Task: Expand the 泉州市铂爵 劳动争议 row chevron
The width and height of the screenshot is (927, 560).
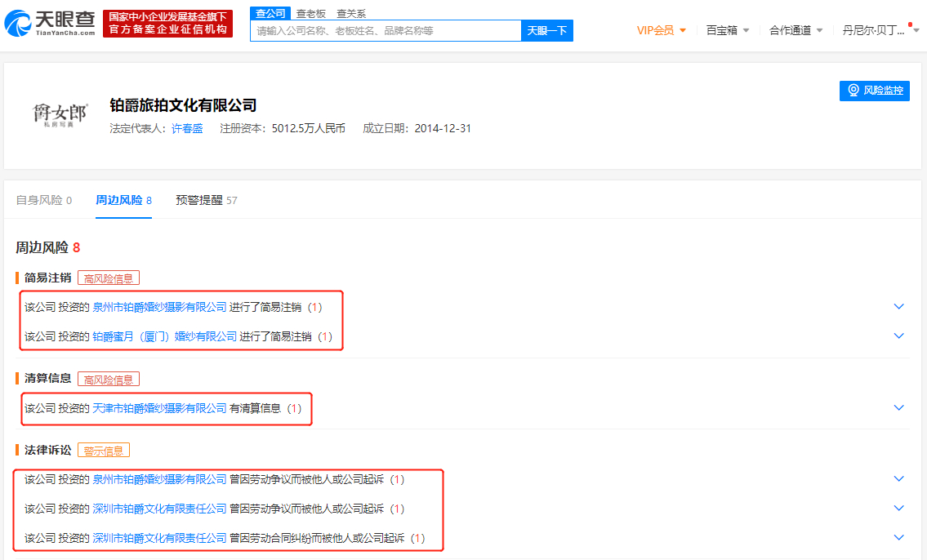Action: coord(898,479)
